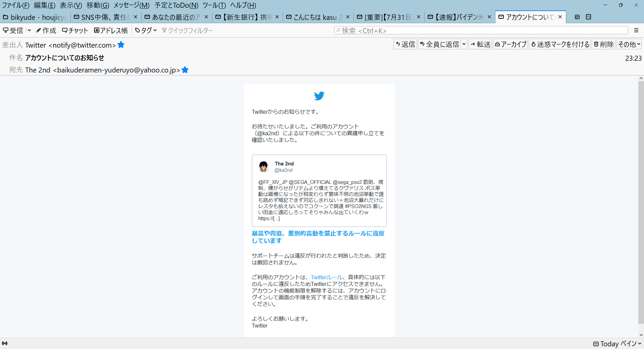Open the 予定とToDo(N) menu
The height and width of the screenshot is (349, 644).
(176, 5)
